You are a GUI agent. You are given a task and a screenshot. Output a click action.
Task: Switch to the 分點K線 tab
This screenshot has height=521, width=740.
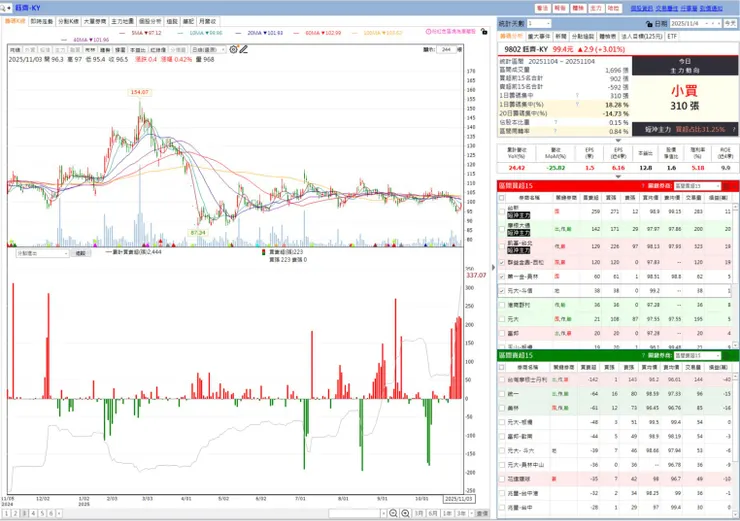pyautogui.click(x=68, y=21)
